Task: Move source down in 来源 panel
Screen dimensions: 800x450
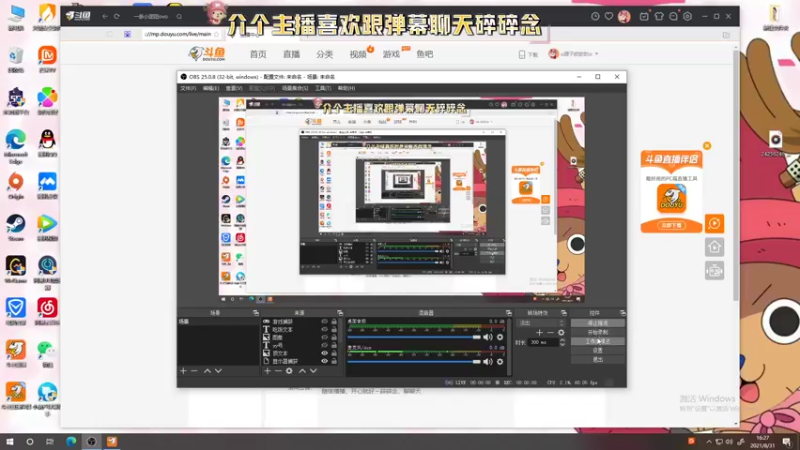Action: point(313,371)
